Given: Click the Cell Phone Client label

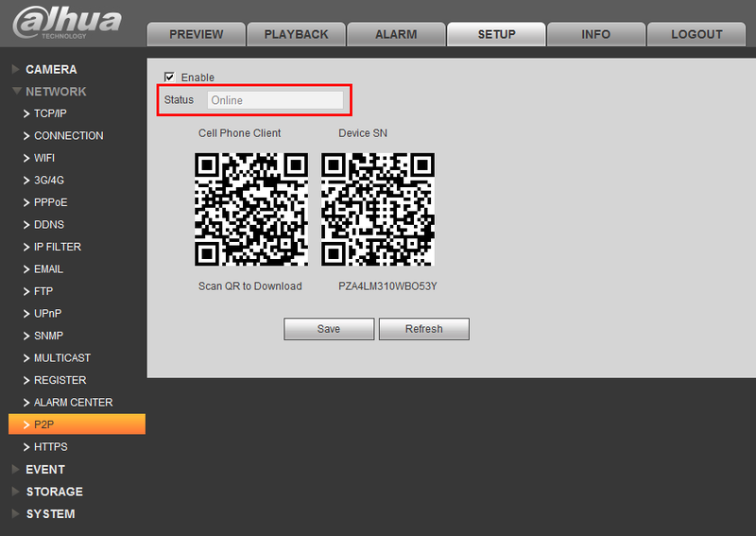Looking at the screenshot, I should click(x=240, y=133).
